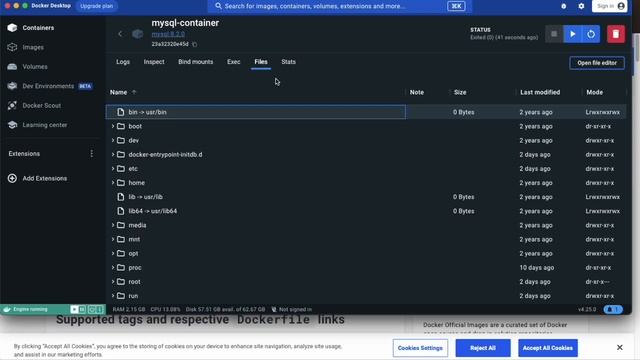Image resolution: width=640 pixels, height=360 pixels.
Task: Expand the boot folder
Action: 113,126
